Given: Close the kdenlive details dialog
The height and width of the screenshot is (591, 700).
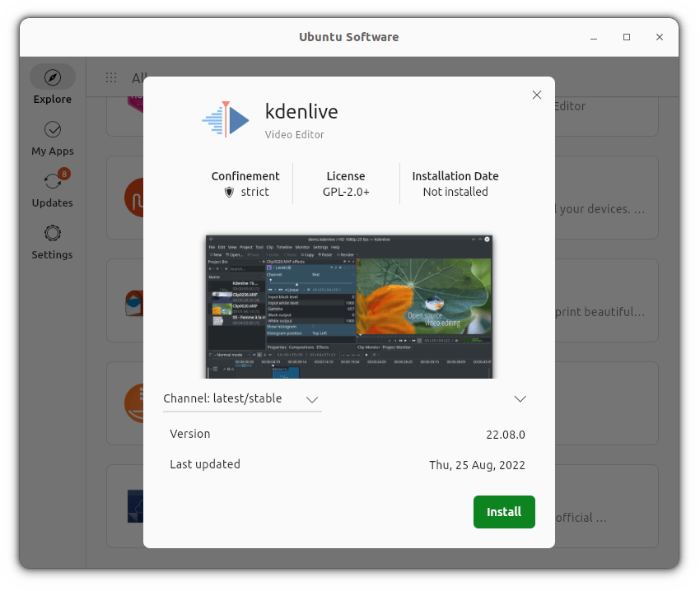Looking at the screenshot, I should 537,95.
